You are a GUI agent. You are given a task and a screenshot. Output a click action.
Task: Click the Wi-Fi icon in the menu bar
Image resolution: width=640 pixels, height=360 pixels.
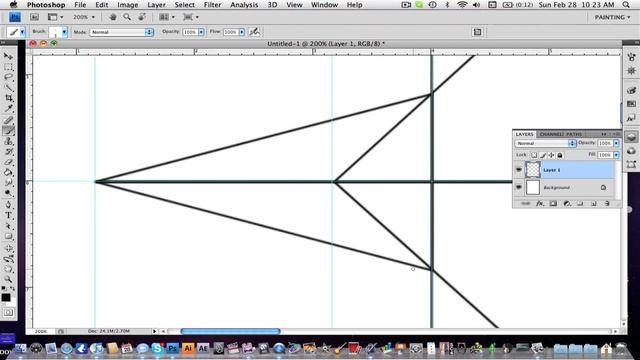[x=462, y=5]
